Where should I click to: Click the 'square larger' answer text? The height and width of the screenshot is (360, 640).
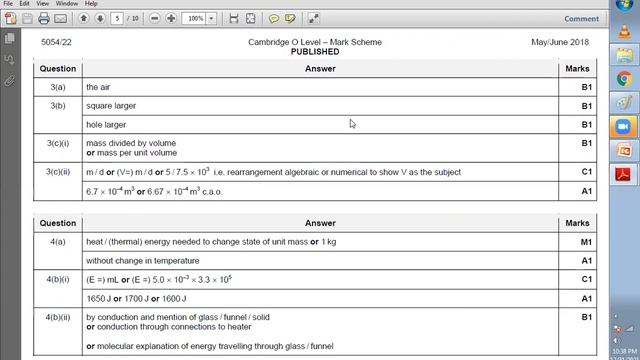tap(111, 106)
